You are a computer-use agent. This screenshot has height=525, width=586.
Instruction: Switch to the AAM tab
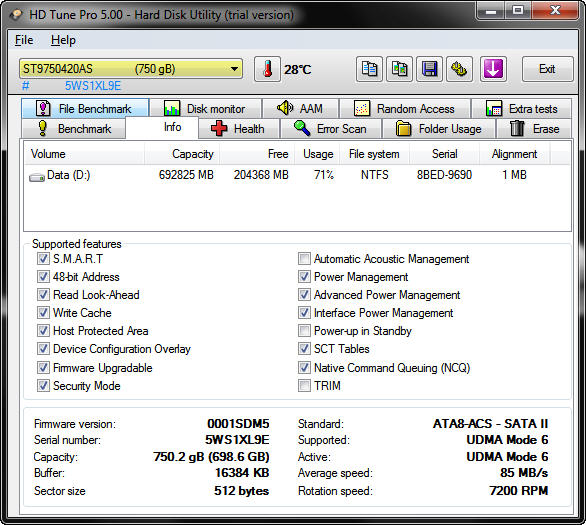300,109
